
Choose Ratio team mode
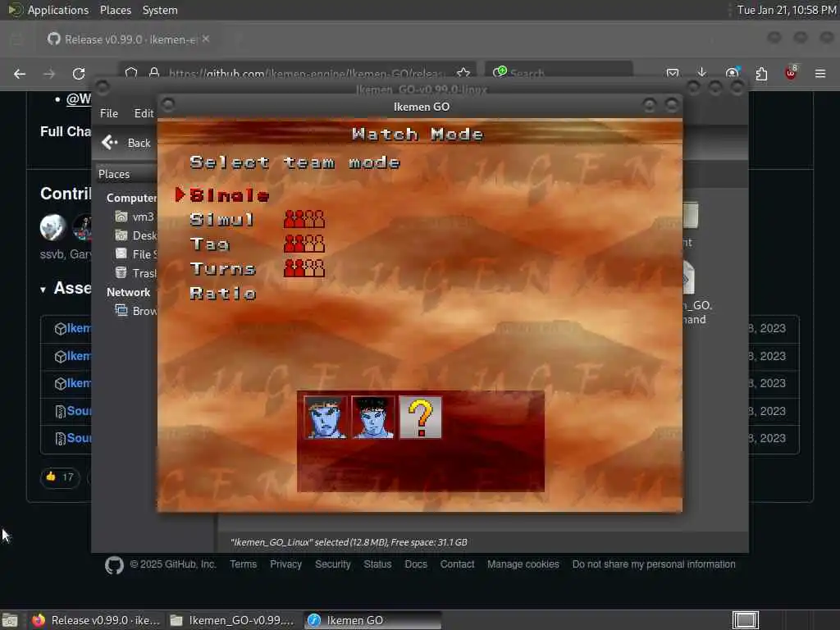223,293
